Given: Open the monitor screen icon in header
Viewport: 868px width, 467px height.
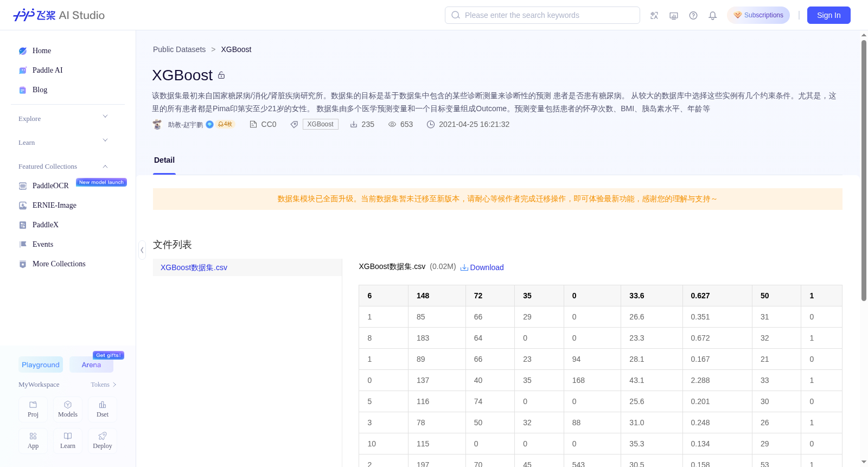Looking at the screenshot, I should pyautogui.click(x=674, y=15).
